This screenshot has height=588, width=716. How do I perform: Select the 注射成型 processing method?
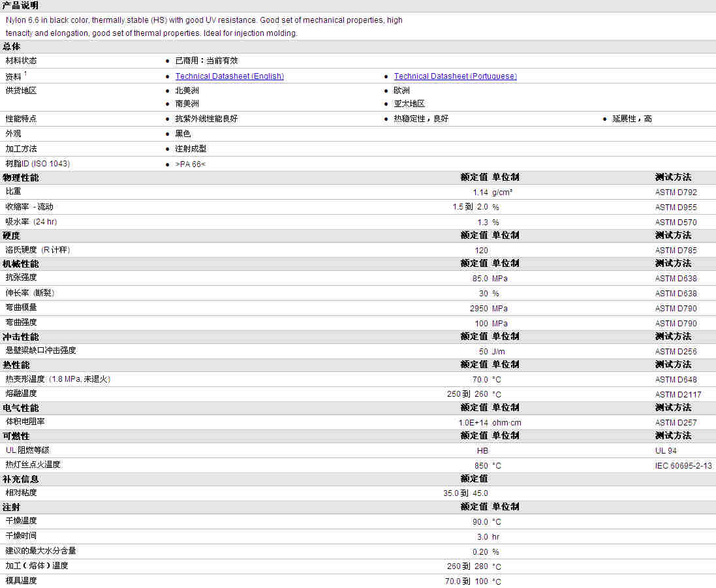click(x=191, y=149)
